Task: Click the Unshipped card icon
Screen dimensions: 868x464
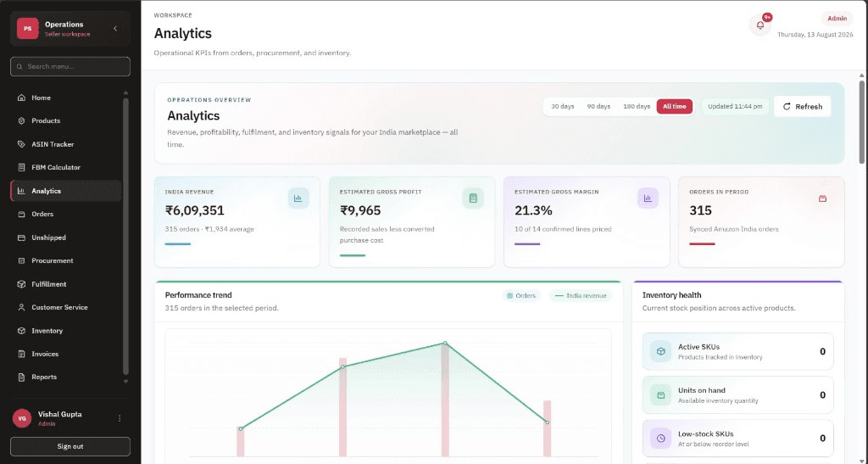Action: (21, 238)
